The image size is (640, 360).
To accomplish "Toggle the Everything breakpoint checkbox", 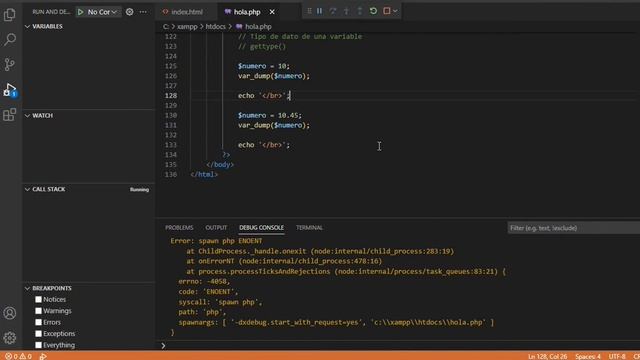I will pyautogui.click(x=38, y=345).
